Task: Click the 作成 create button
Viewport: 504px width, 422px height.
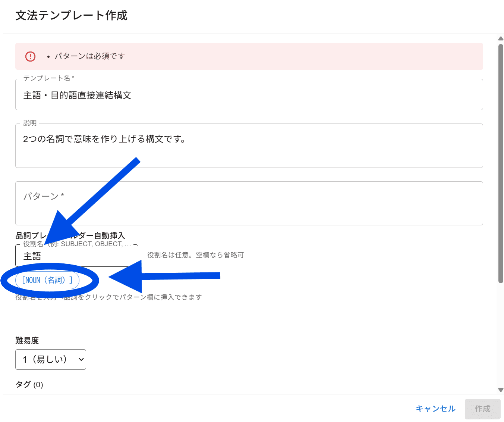Action: [x=482, y=409]
